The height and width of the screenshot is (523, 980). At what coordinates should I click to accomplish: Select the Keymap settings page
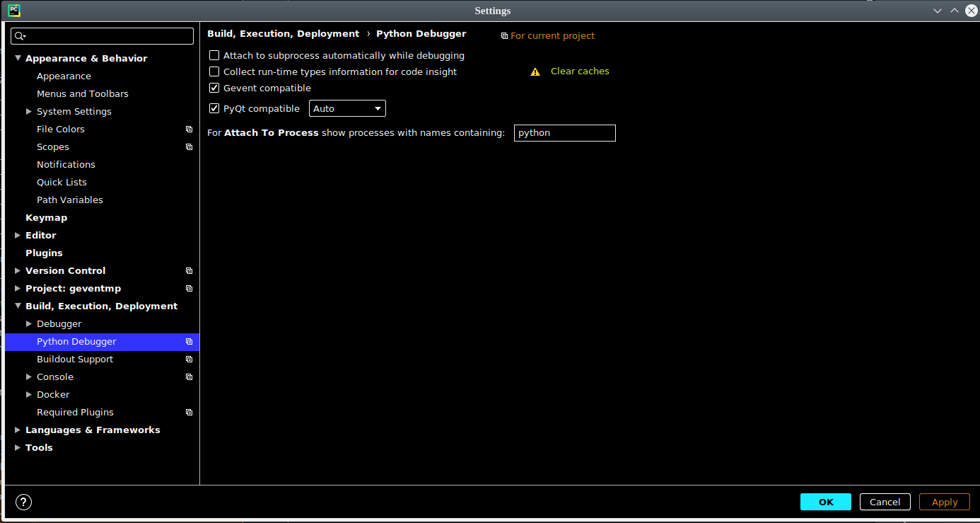pyautogui.click(x=46, y=217)
